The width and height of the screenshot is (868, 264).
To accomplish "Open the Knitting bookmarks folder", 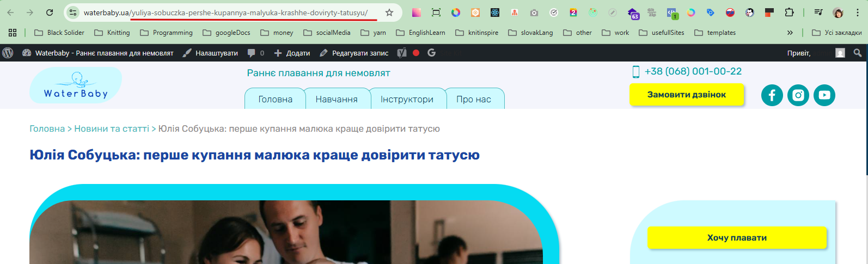I will coord(112,33).
